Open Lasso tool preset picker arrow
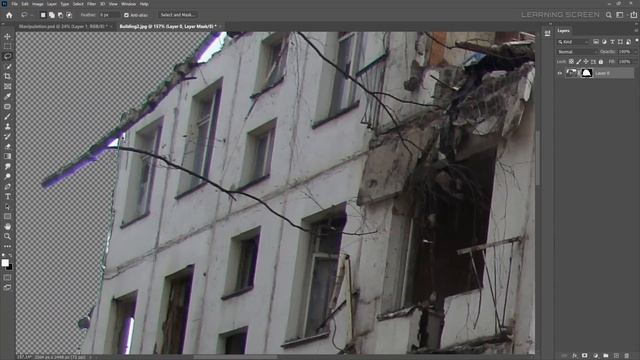 (31, 15)
